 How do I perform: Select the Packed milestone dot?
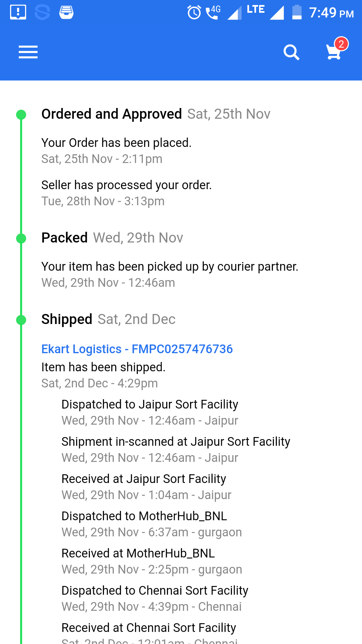(x=21, y=238)
